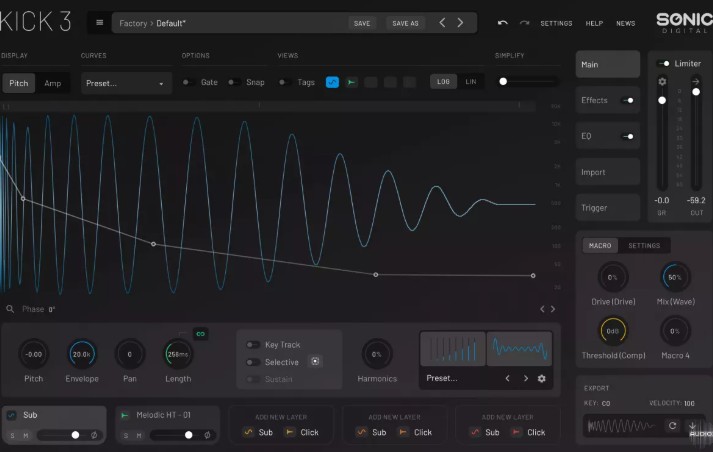Open the NEWS link
The height and width of the screenshot is (452, 713).
tap(626, 23)
